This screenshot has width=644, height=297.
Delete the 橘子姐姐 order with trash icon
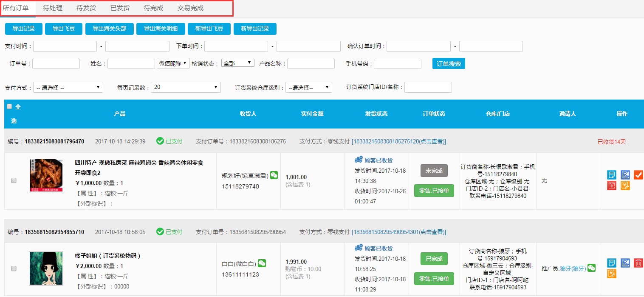(x=638, y=263)
